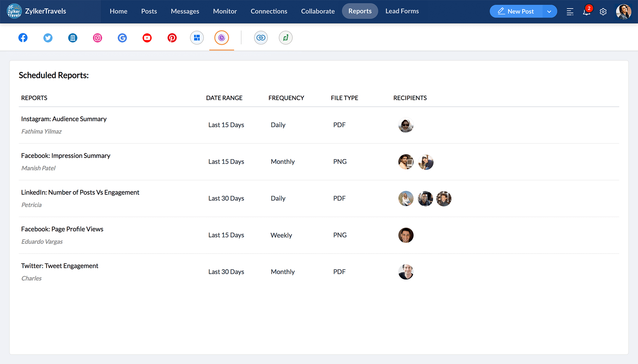Click Last 30 Days in Tweet Engagement row
This screenshot has width=638, height=364.
tap(226, 272)
